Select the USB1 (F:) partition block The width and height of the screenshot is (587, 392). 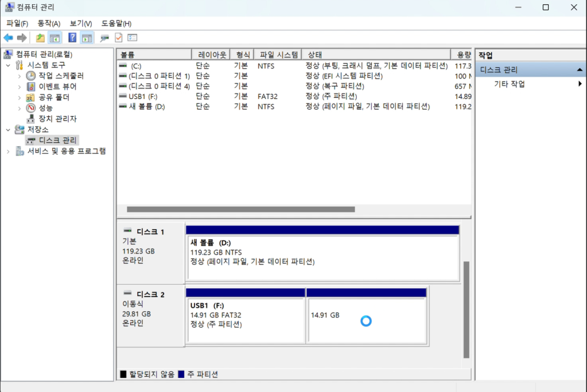pyautogui.click(x=245, y=315)
